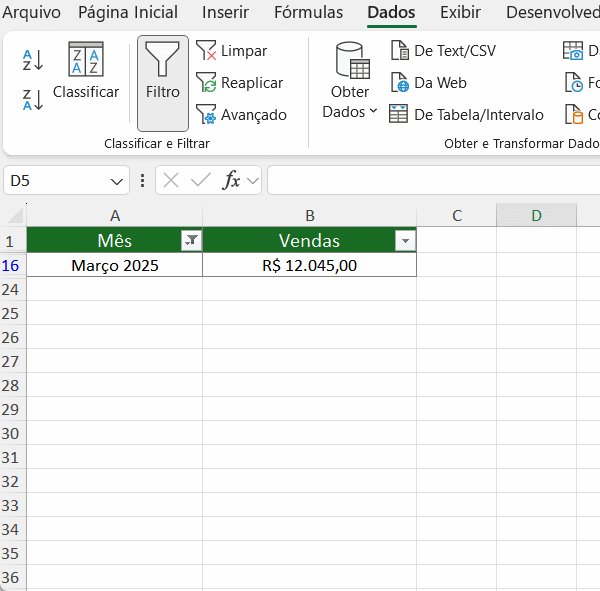Viewport: 600px width, 591px height.
Task: Sort ascending with the A to Z icon
Action: [33, 60]
